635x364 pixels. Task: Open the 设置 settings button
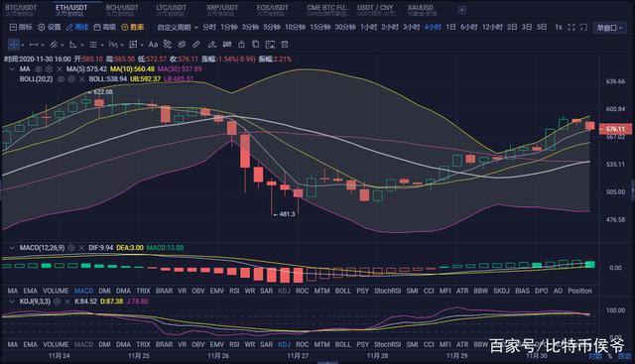pyautogui.click(x=50, y=27)
